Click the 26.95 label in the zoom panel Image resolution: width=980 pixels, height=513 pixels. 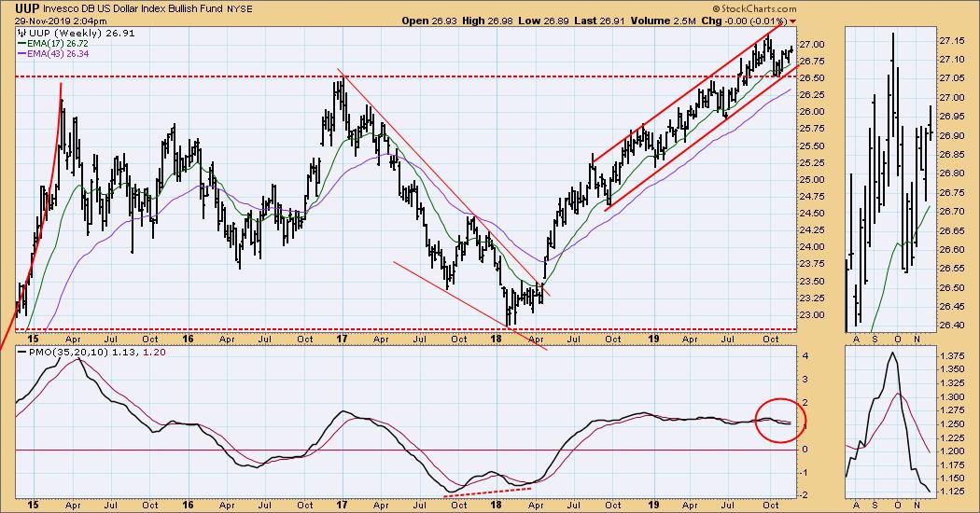[x=951, y=117]
